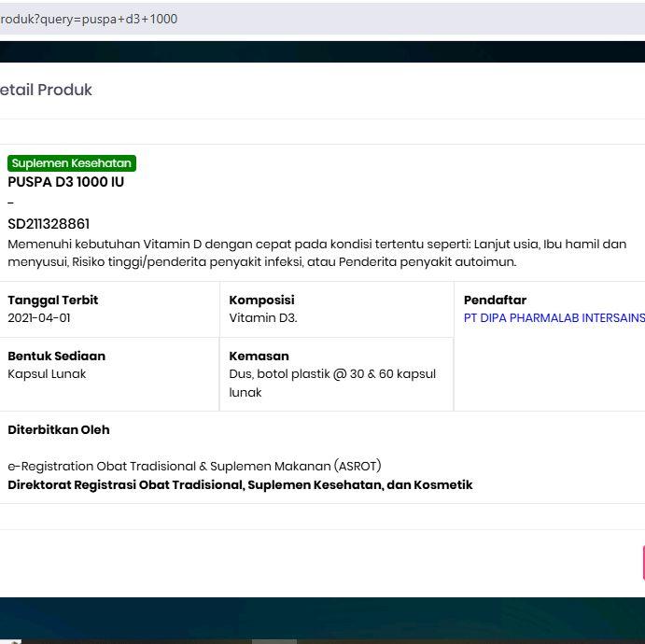Screen dimensions: 645x644
Task: Select product name PUSPA D3 1000 IU
Action: pos(66,182)
